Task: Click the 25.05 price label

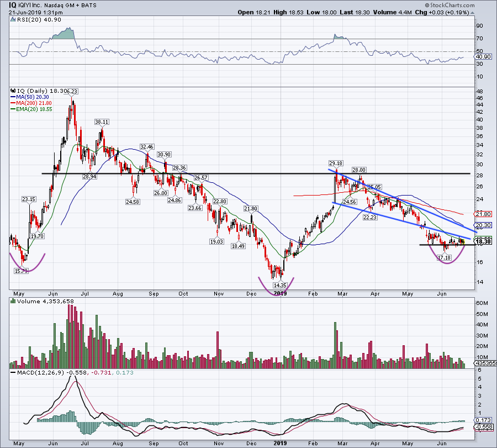Action: (x=374, y=187)
